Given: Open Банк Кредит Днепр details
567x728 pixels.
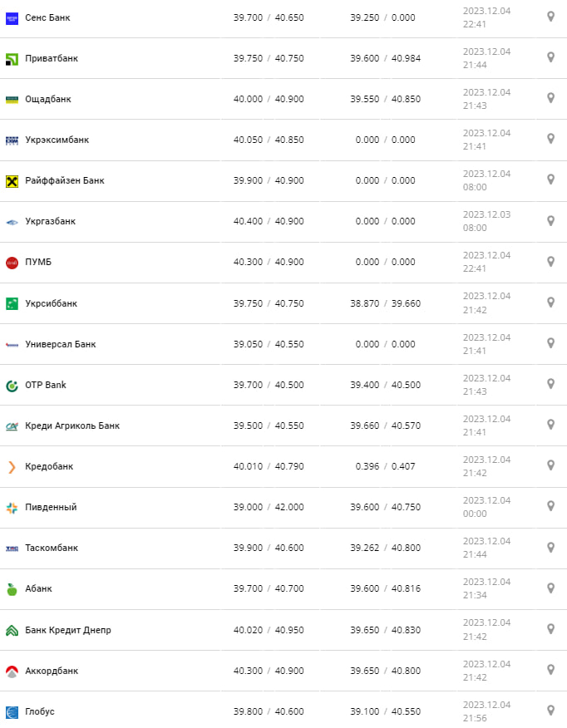Looking at the screenshot, I should (68, 631).
